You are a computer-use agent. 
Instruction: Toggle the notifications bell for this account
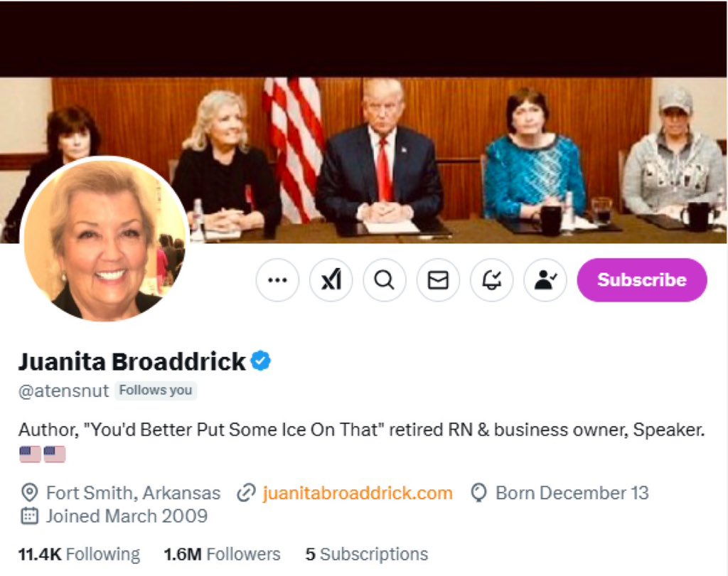click(492, 280)
